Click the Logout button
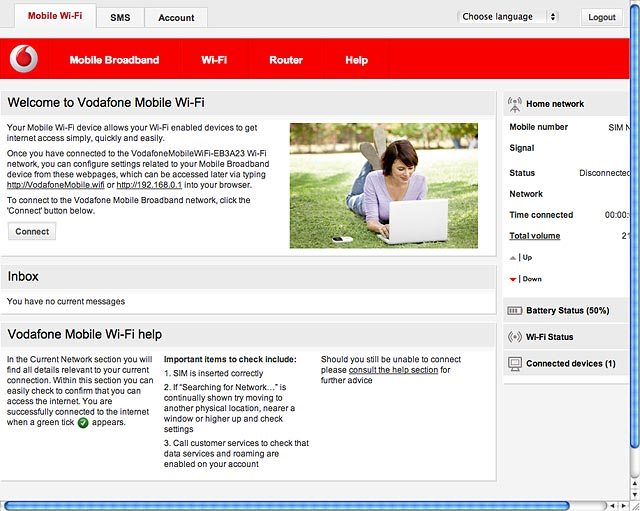The width and height of the screenshot is (640, 511). [x=602, y=17]
